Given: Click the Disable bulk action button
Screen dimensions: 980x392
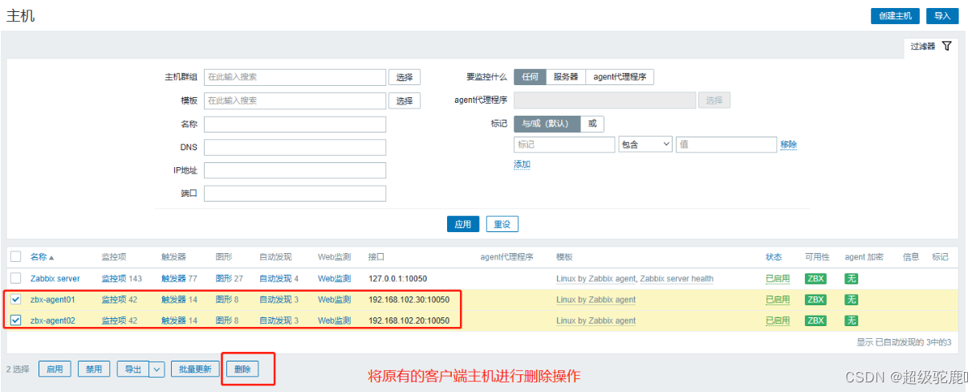Looking at the screenshot, I should tap(94, 370).
